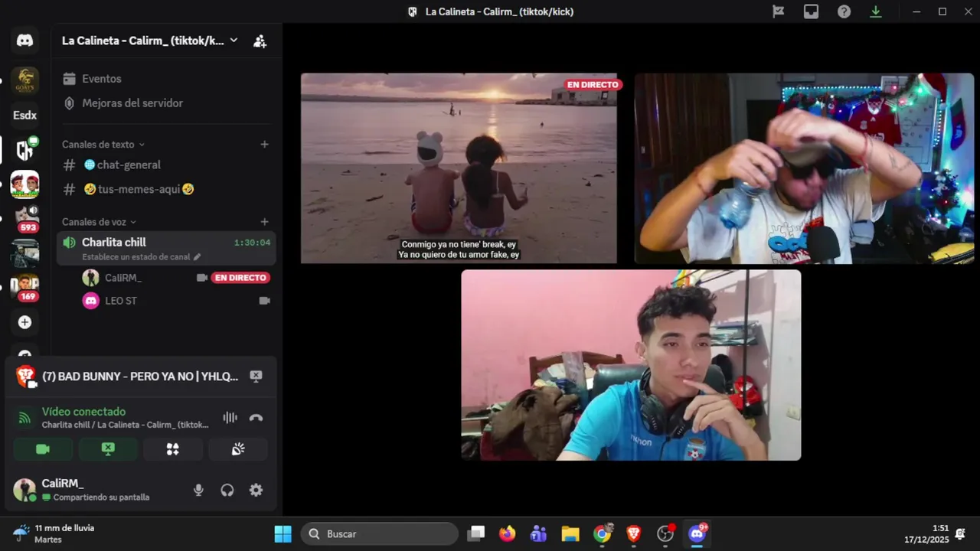Image resolution: width=980 pixels, height=551 pixels.
Task: Open the two cartoon faces server icon
Action: pyautogui.click(x=24, y=184)
